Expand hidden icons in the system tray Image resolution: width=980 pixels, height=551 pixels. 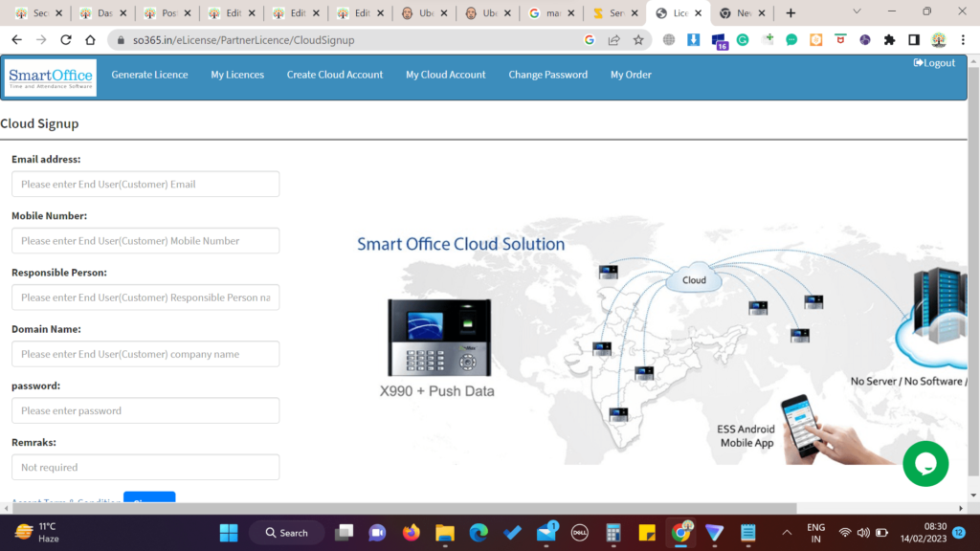point(787,532)
